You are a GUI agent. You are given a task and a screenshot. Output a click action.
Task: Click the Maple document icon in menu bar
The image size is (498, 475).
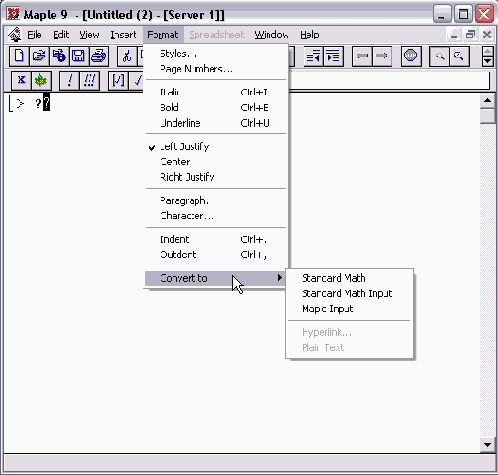point(14,34)
